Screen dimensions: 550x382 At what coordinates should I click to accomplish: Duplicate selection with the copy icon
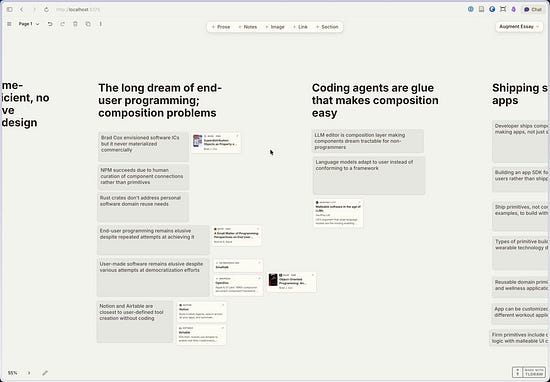click(x=88, y=24)
